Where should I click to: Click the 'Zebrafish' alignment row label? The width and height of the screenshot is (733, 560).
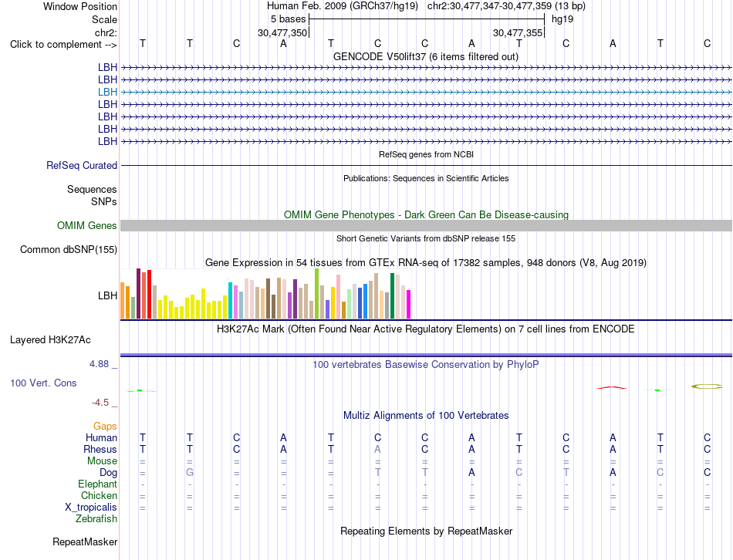coord(96,519)
